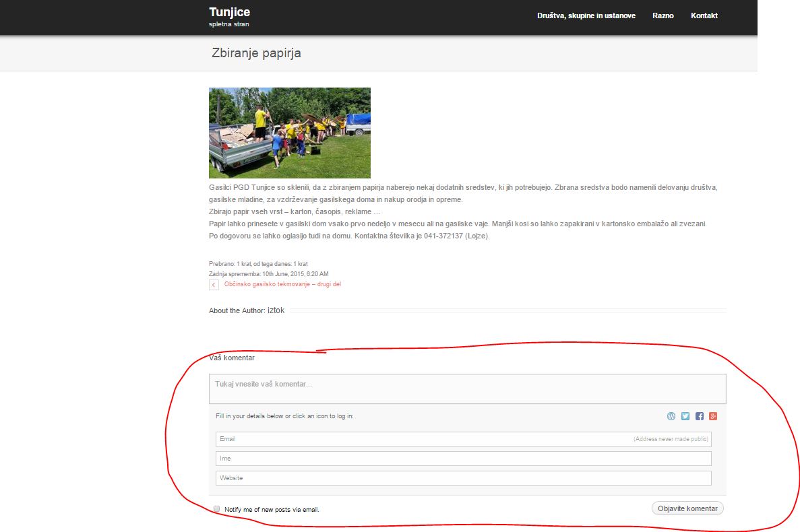The width and height of the screenshot is (800, 532).
Task: Open the paper collection photo thumbnail
Action: [290, 133]
